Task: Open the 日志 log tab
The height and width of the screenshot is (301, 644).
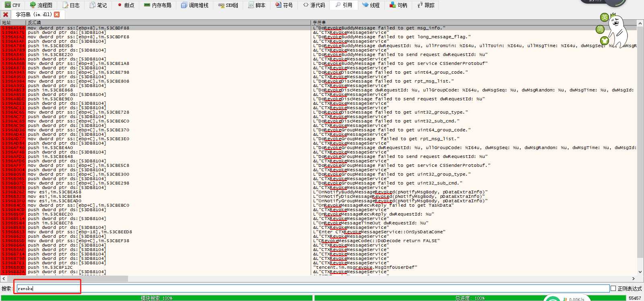Action: [71, 5]
